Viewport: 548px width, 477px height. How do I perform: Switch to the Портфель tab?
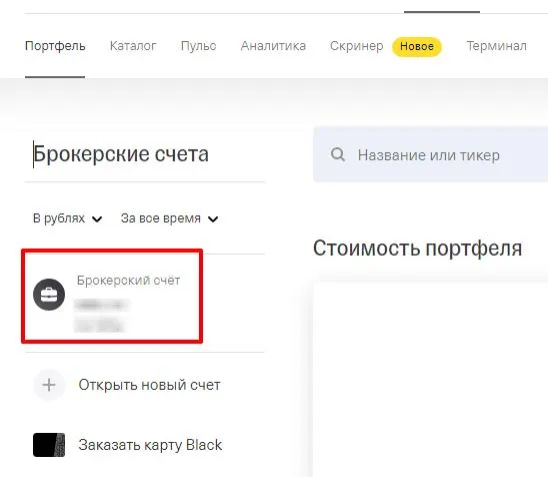(x=55, y=46)
